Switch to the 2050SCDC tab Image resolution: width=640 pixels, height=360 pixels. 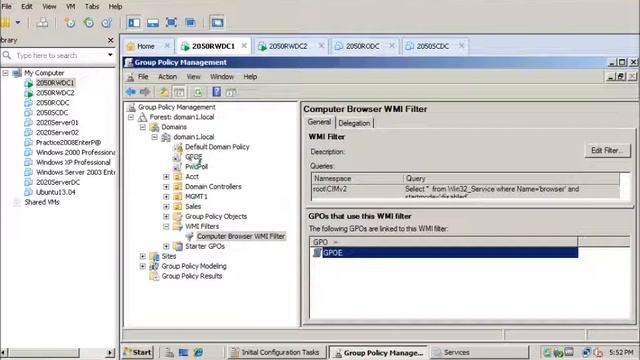[x=433, y=46]
